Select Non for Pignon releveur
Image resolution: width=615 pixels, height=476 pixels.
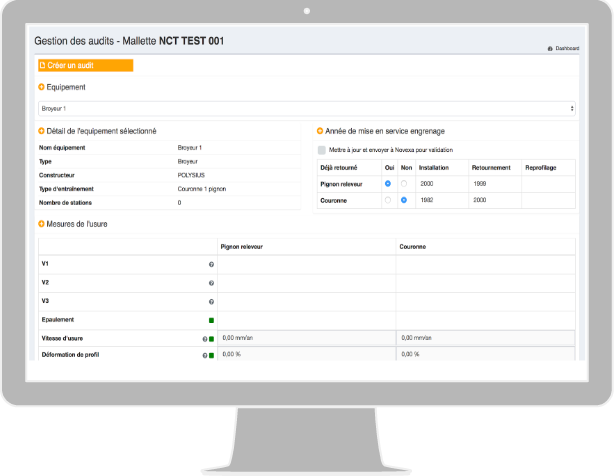point(404,184)
